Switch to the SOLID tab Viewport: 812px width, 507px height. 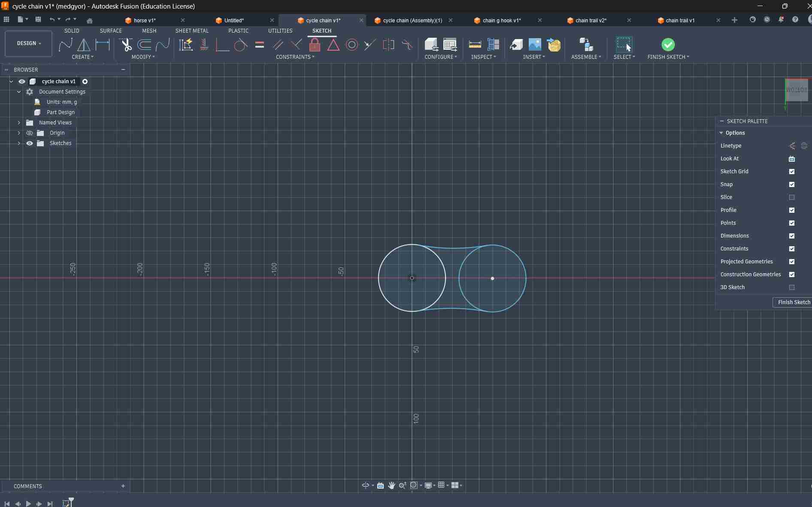tap(72, 31)
